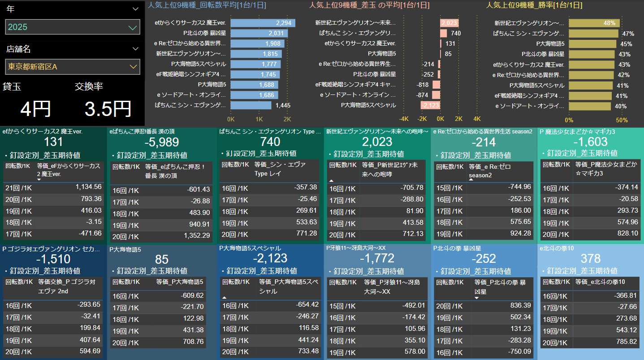Image resolution: width=644 pixels, height=360 pixels.
Task: Select the 2,023 bar in 差玉 chart
Action: [449, 23]
